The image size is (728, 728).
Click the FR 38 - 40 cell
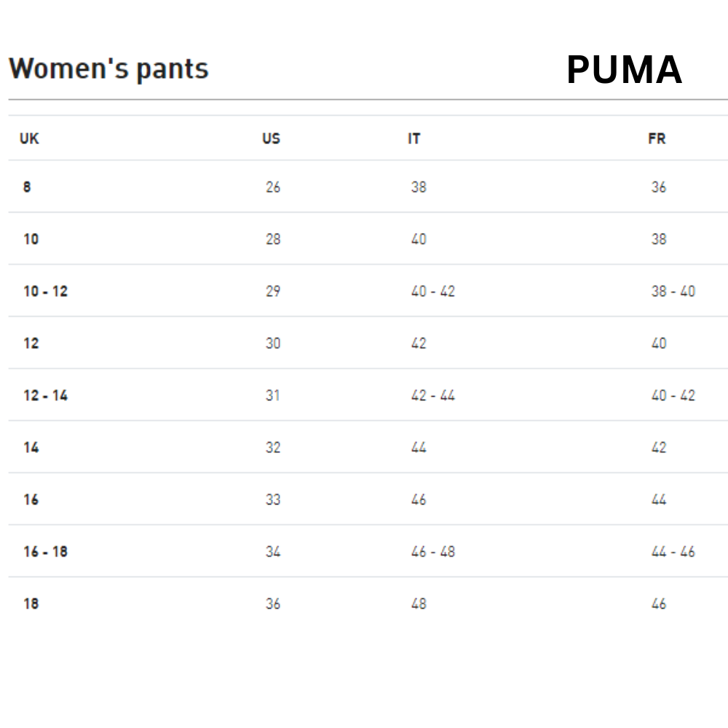coord(673,291)
